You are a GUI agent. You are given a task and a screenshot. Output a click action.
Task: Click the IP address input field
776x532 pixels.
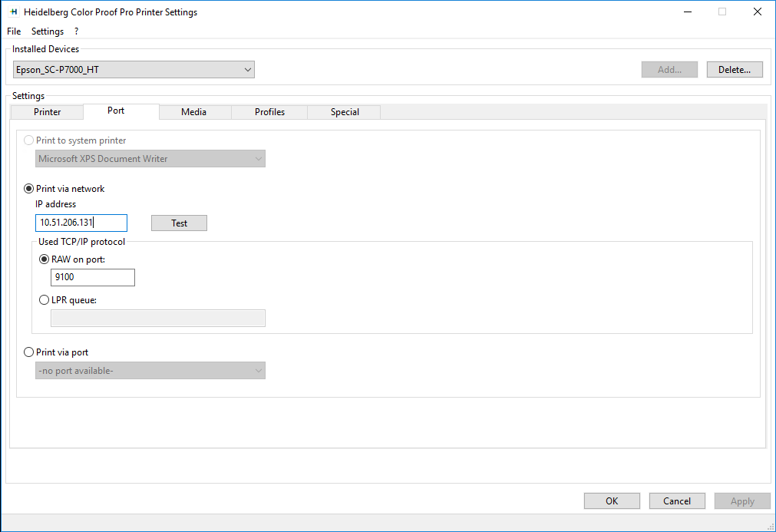point(81,223)
